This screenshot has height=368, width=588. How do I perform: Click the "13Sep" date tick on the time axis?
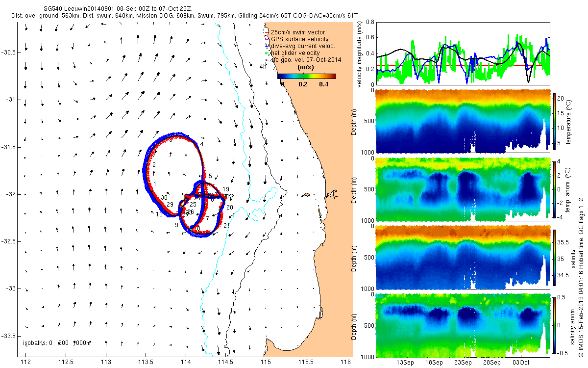point(405,362)
